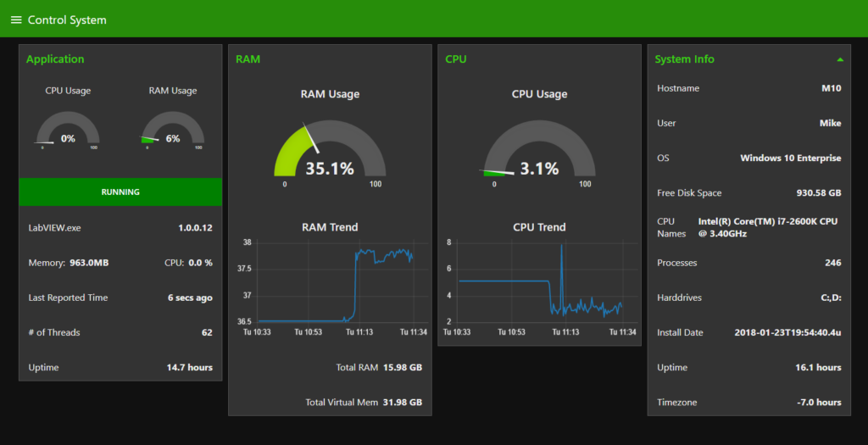Image resolution: width=868 pixels, height=445 pixels.
Task: Click the Application panel heading
Action: click(55, 59)
